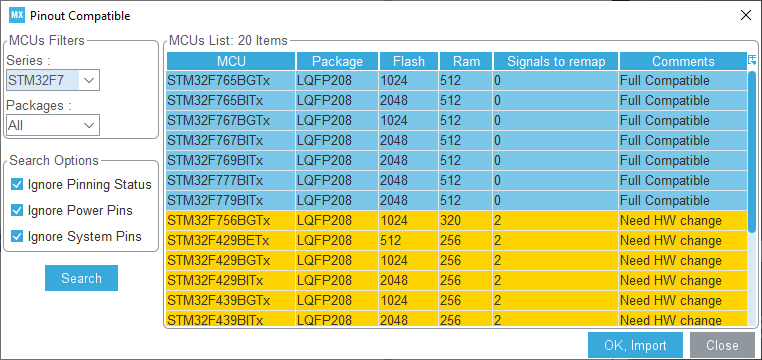
Task: Select the STM32F756BGTx row
Action: (x=457, y=221)
